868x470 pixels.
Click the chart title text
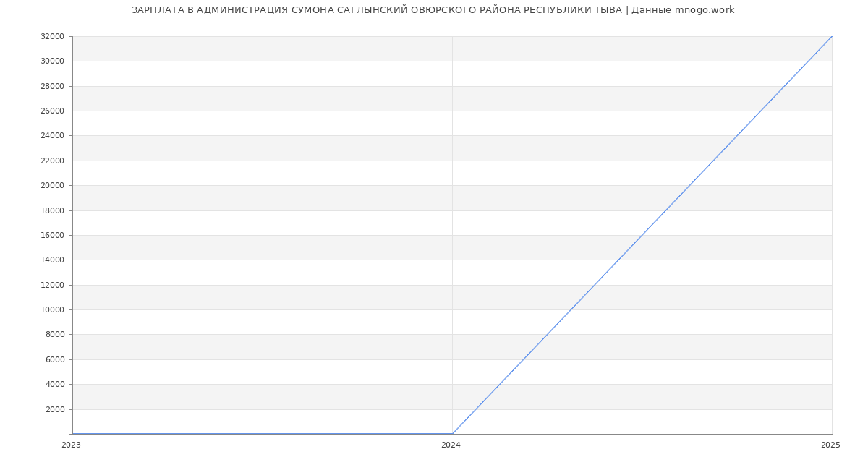pos(433,10)
